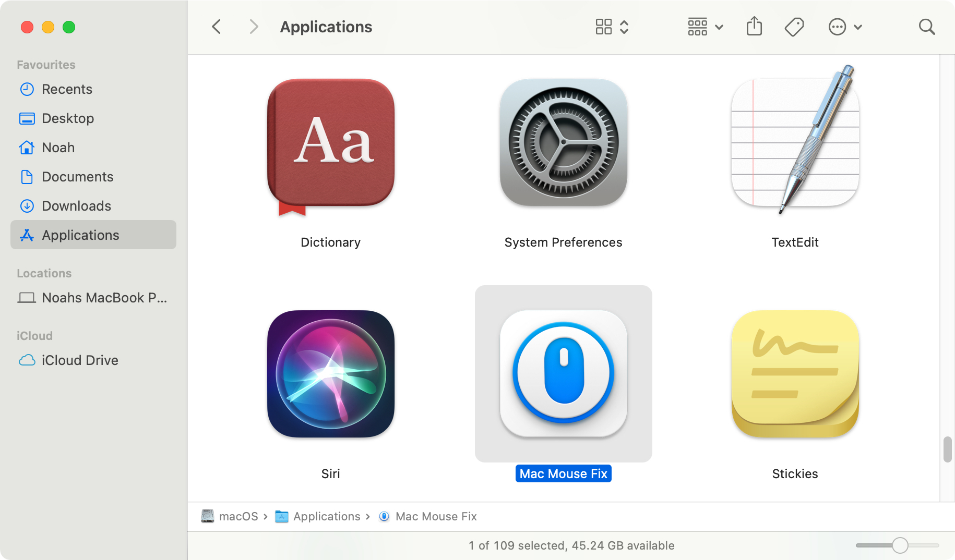Switch view mode with the icon view button
Image resolution: width=955 pixels, height=560 pixels.
(612, 27)
